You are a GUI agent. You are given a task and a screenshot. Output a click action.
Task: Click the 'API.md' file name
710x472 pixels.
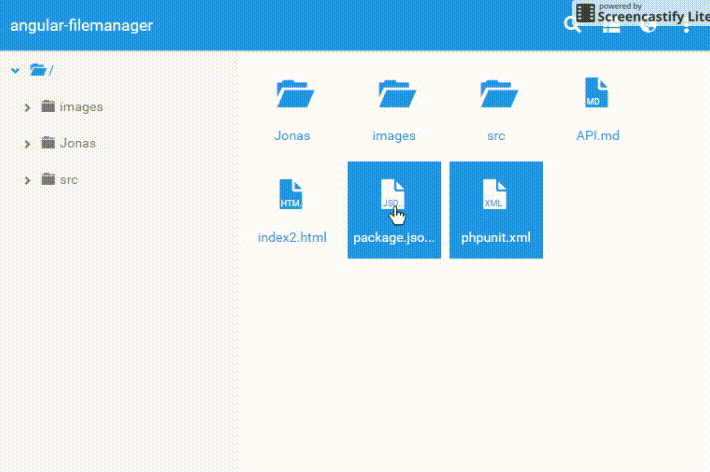pyautogui.click(x=598, y=135)
